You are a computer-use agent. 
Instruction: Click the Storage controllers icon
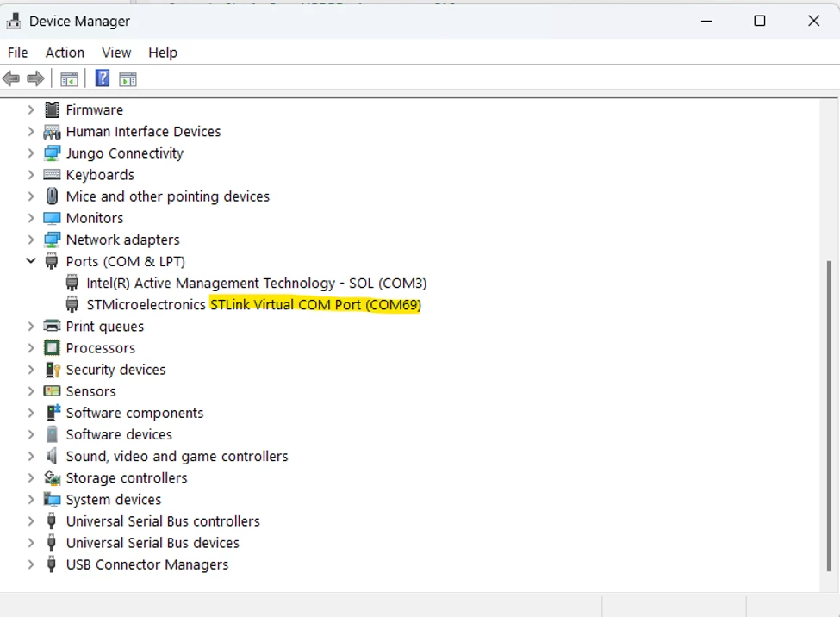tap(52, 477)
